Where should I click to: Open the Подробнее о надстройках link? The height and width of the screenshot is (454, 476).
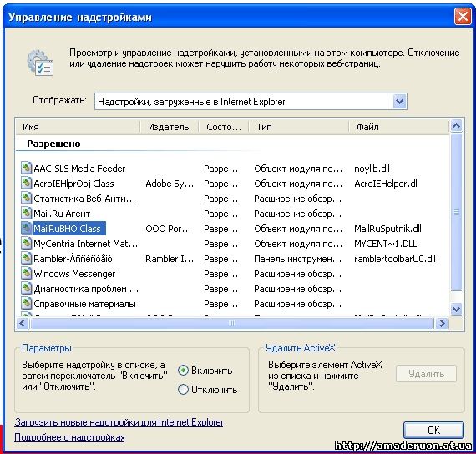(x=69, y=437)
